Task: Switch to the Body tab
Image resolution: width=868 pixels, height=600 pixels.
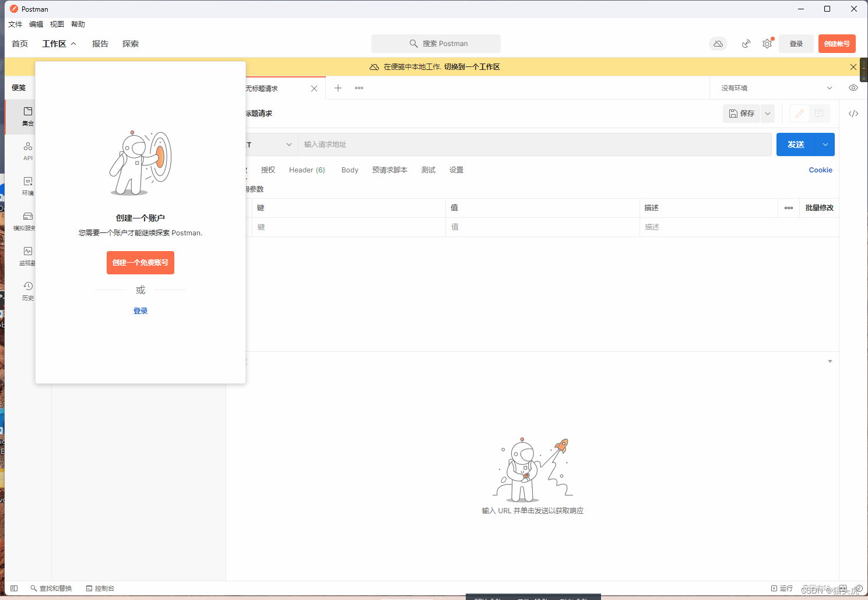Action: 350,170
